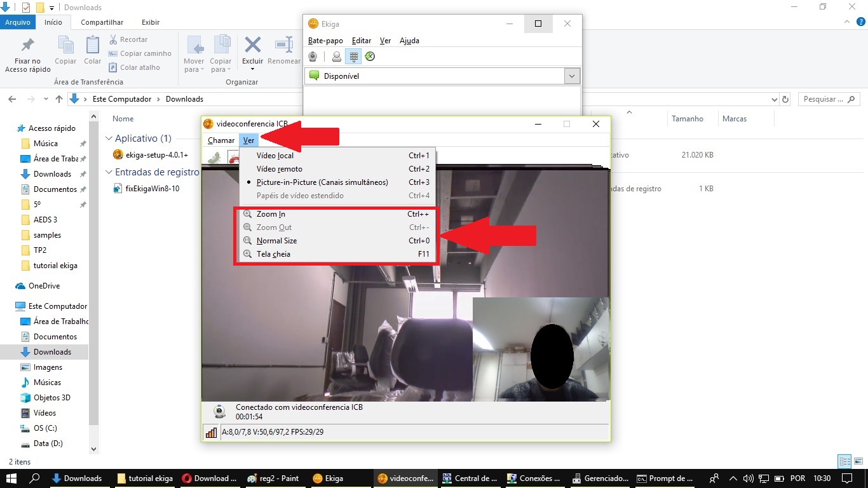The width and height of the screenshot is (868, 488).
Task: Switch to the Compartilhar ribbon tab
Action: pos(102,22)
